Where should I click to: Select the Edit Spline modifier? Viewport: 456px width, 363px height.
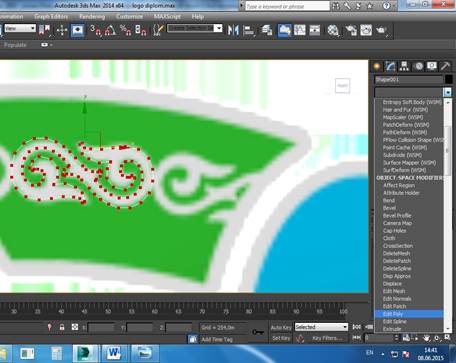pos(395,322)
